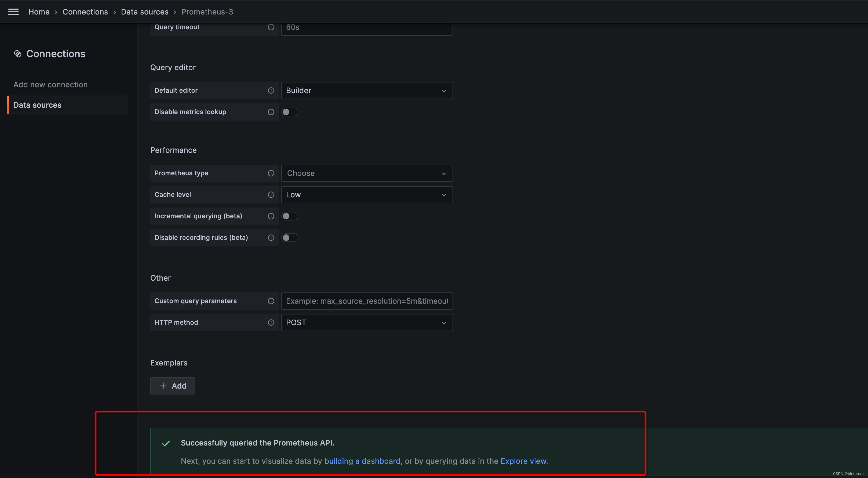Screen dimensions: 868x478
Task: Toggle Disable recording rules (beta) switch
Action: (x=290, y=238)
